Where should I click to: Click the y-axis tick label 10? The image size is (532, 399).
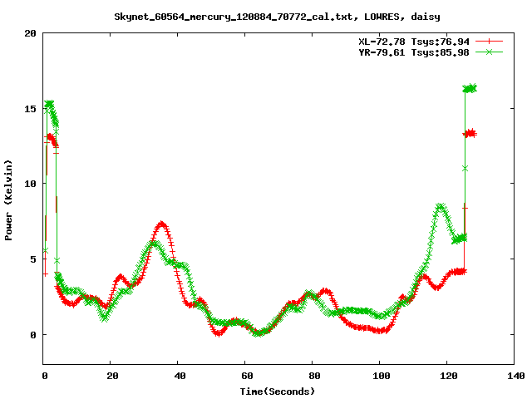pyautogui.click(x=30, y=184)
